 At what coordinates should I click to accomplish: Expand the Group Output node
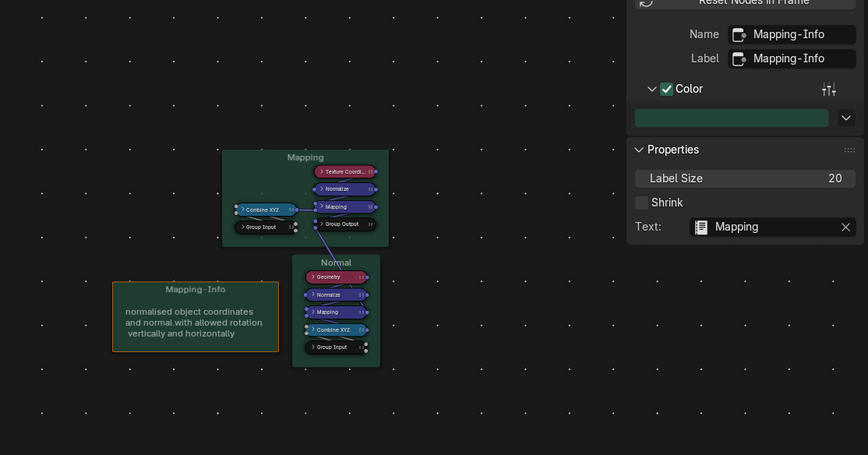tap(322, 224)
